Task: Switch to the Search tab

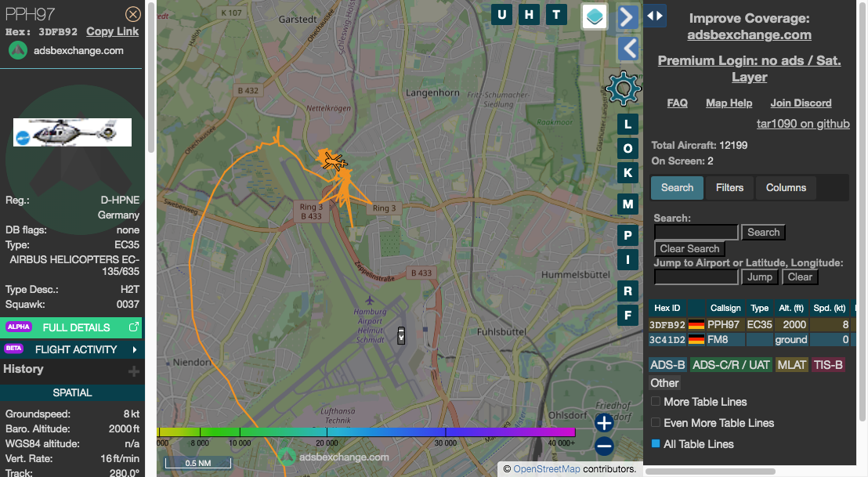Action: pos(677,188)
